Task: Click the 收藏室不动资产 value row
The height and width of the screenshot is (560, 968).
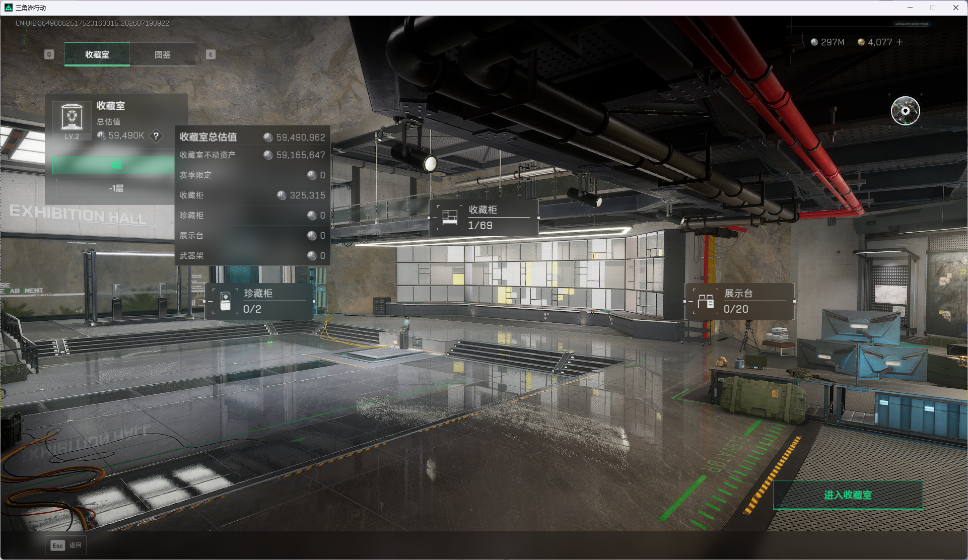Action: pos(252,155)
